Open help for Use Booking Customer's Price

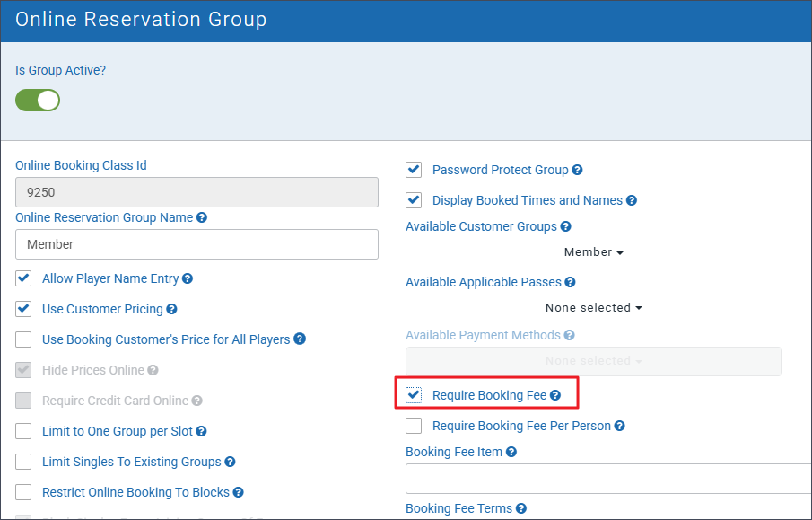pyautogui.click(x=300, y=339)
